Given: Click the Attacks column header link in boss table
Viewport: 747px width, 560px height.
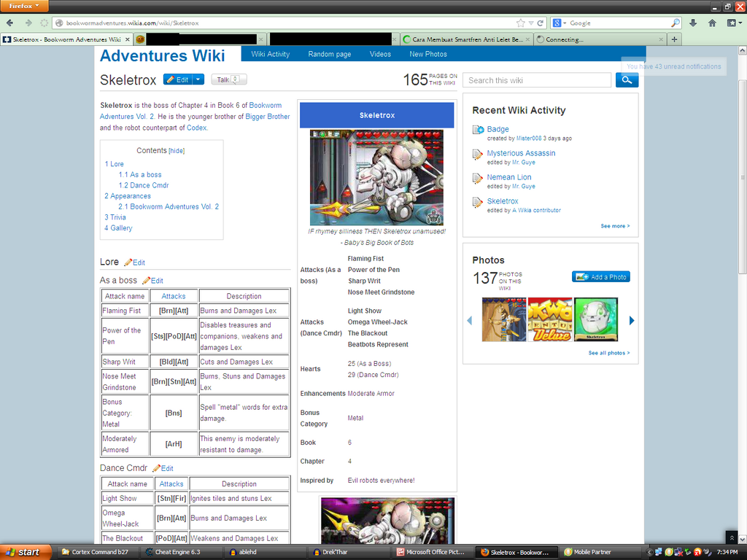Looking at the screenshot, I should pos(174,296).
